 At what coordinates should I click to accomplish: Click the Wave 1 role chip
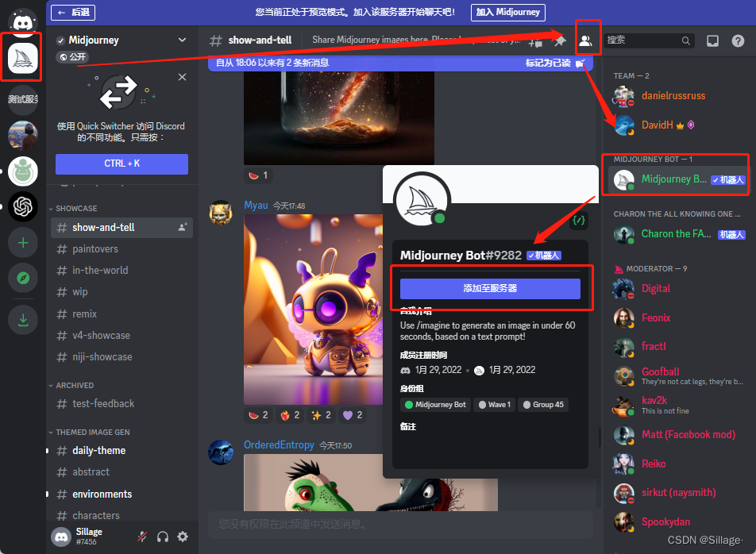pos(494,405)
